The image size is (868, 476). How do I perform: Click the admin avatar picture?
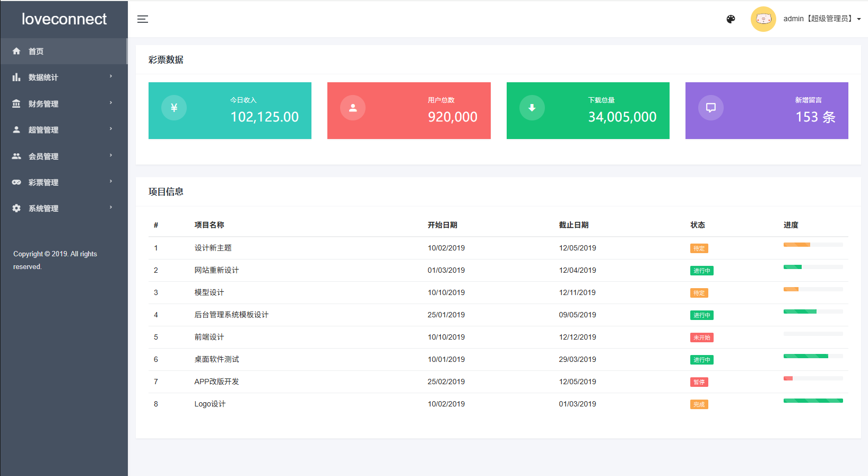(x=763, y=19)
